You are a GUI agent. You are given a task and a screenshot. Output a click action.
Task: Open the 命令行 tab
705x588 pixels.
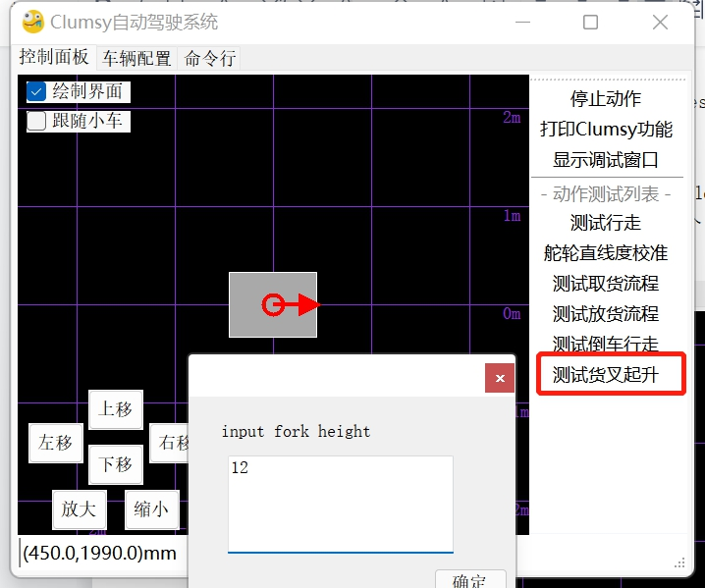[210, 59]
